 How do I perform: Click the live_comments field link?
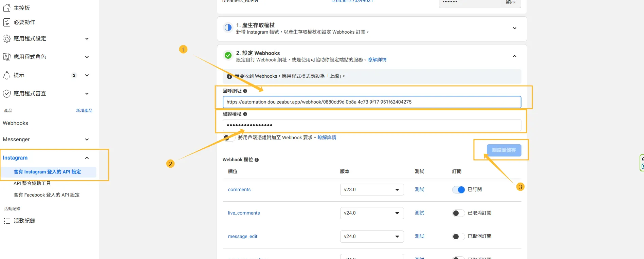pyautogui.click(x=244, y=213)
